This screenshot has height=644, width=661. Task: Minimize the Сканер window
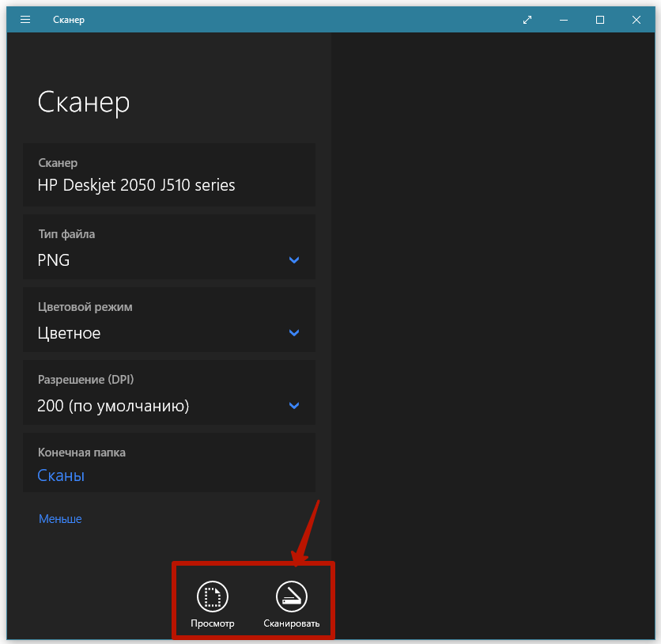(x=564, y=20)
